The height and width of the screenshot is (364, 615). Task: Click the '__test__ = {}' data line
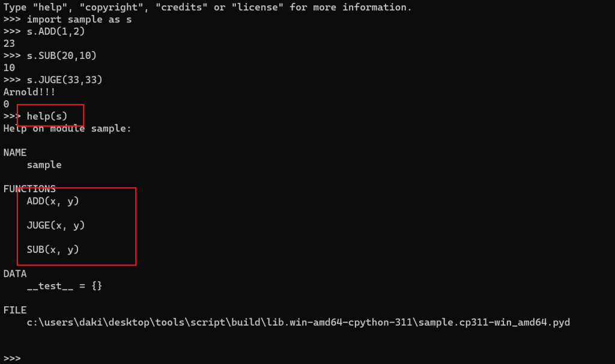(x=64, y=286)
